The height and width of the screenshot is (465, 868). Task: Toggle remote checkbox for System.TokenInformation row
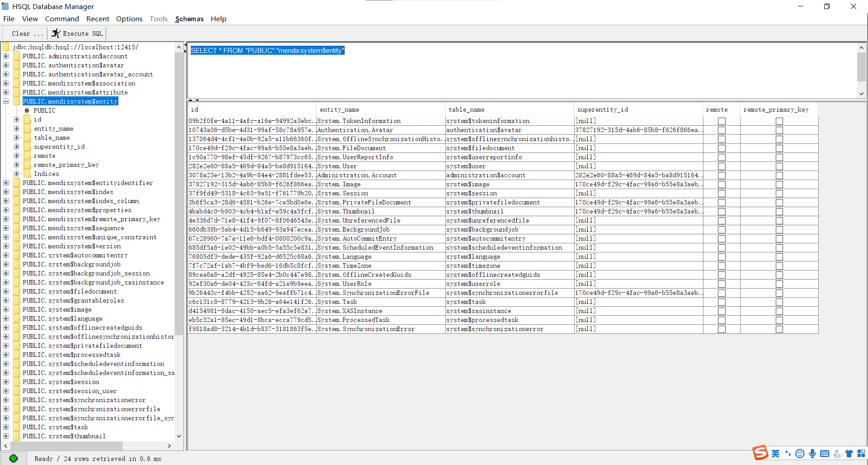(x=722, y=121)
